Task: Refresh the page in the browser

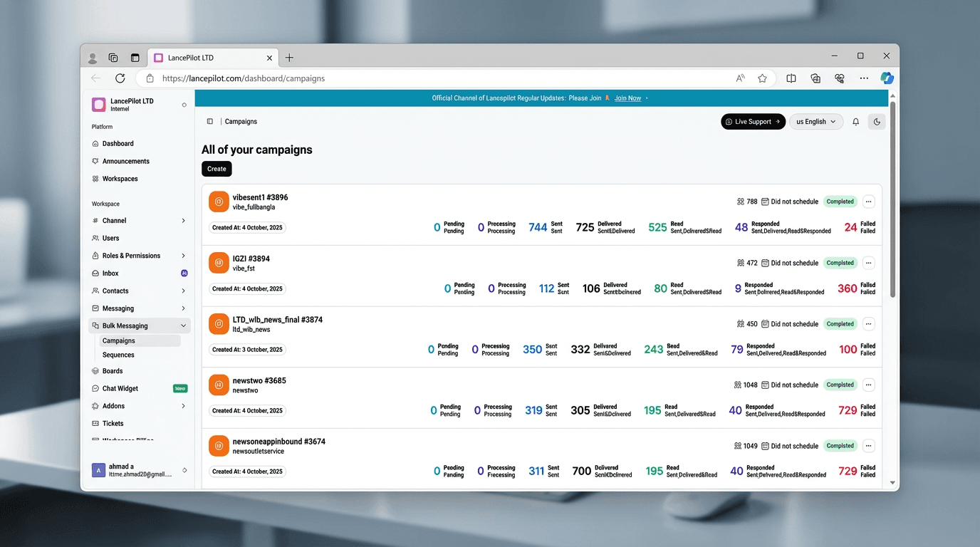Action: coord(120,78)
